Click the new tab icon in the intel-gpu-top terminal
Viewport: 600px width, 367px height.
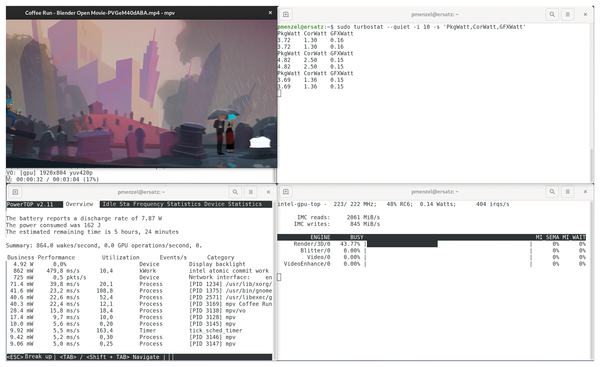coord(286,192)
